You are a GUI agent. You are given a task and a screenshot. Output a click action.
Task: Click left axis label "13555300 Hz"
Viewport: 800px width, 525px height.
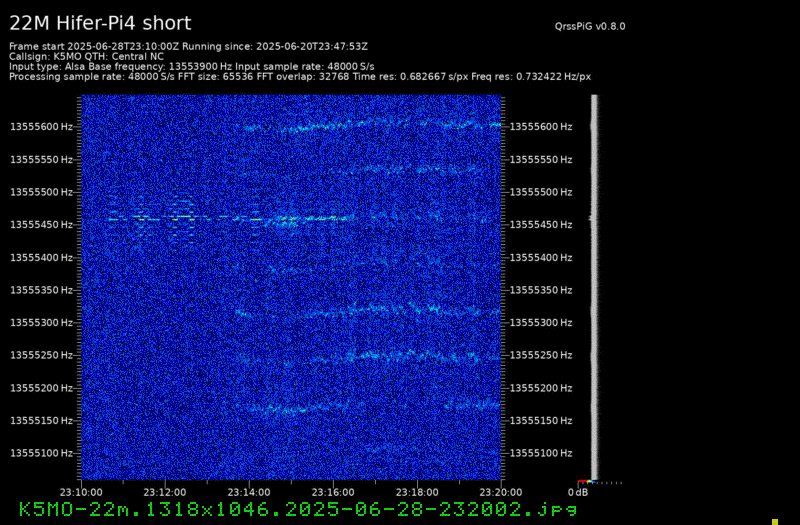[42, 323]
